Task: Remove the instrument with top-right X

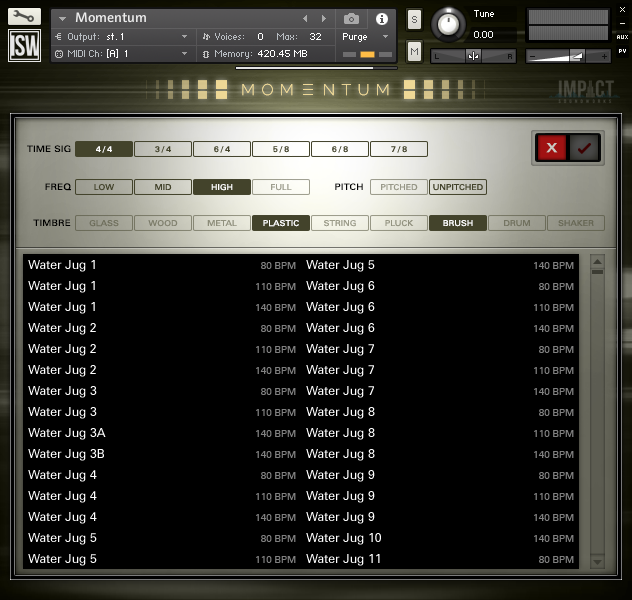Action: [x=622, y=10]
